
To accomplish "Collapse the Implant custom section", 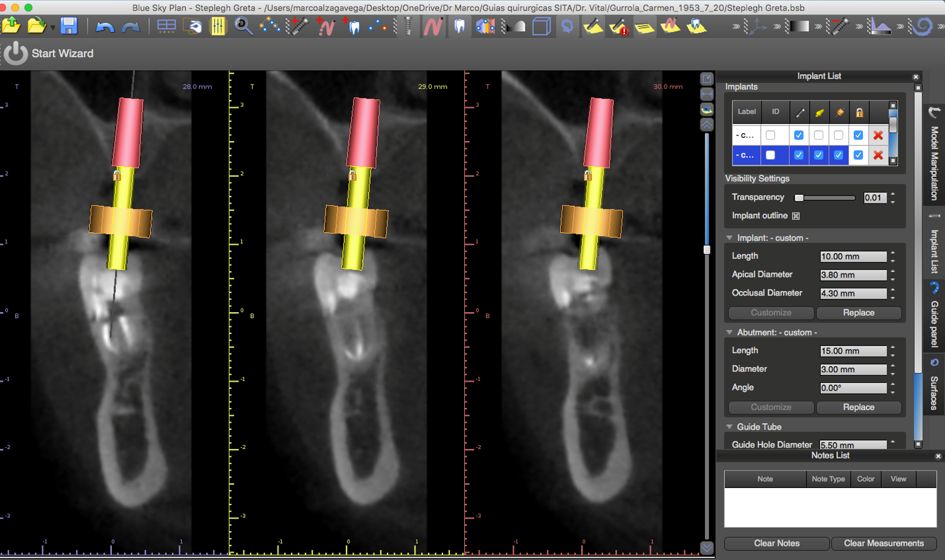I will pyautogui.click(x=730, y=238).
